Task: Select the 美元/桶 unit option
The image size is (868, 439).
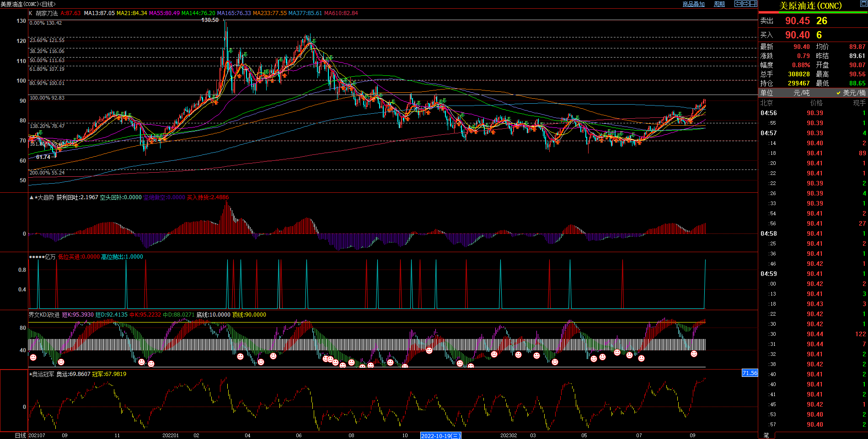Action: pos(851,93)
